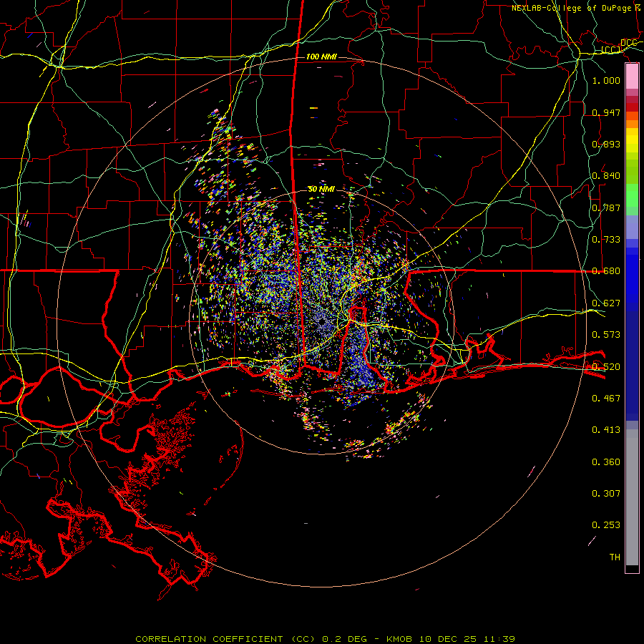Click the 0.573 legend value

(x=606, y=335)
